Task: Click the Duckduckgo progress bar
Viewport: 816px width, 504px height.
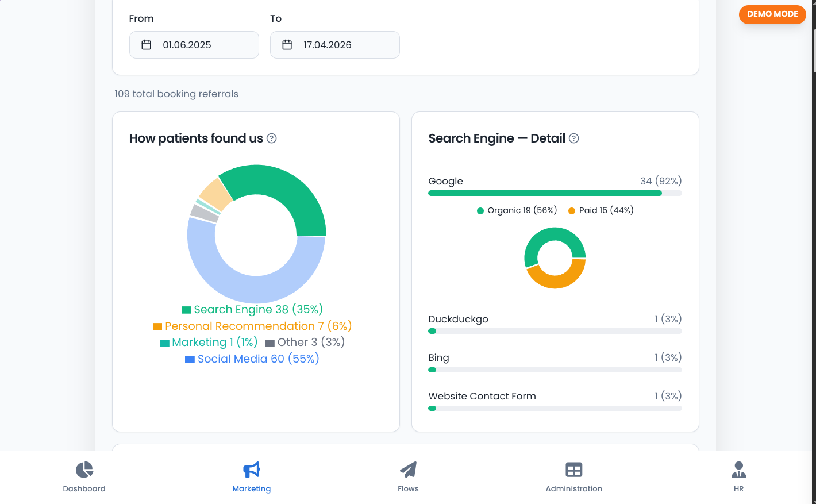Action: [555, 332]
